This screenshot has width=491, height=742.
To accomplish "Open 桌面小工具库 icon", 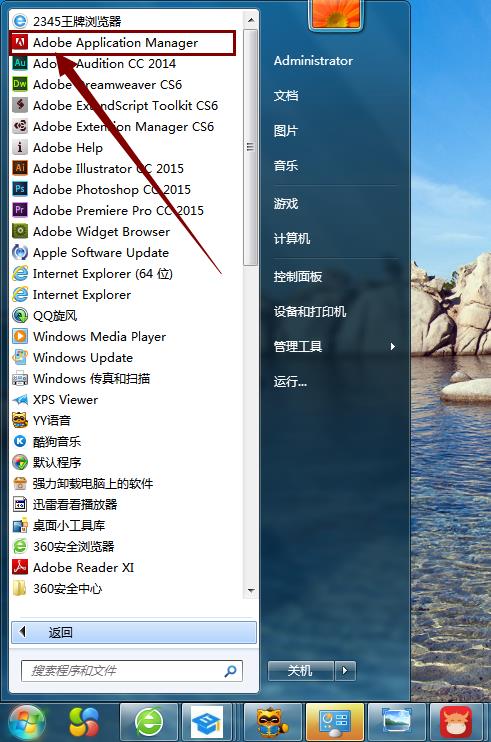I will tap(20, 525).
